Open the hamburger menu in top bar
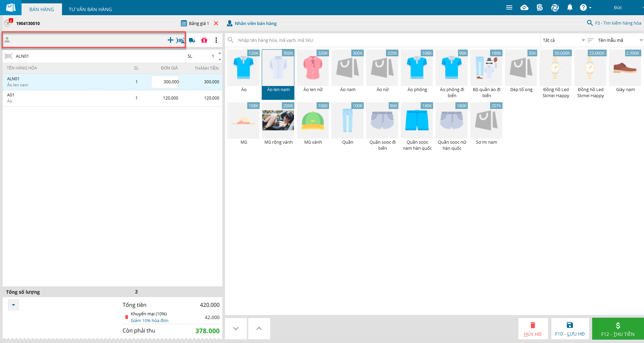 coord(509,7)
